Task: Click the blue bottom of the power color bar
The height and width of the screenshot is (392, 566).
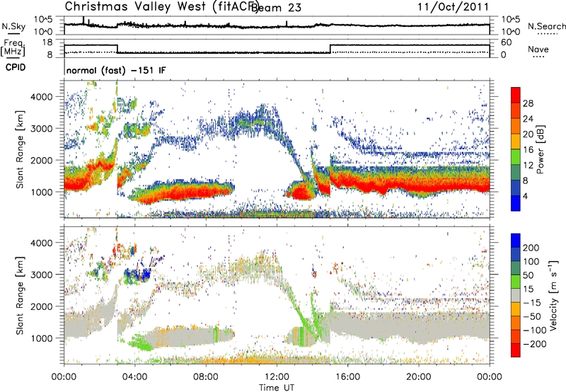Action: click(516, 203)
